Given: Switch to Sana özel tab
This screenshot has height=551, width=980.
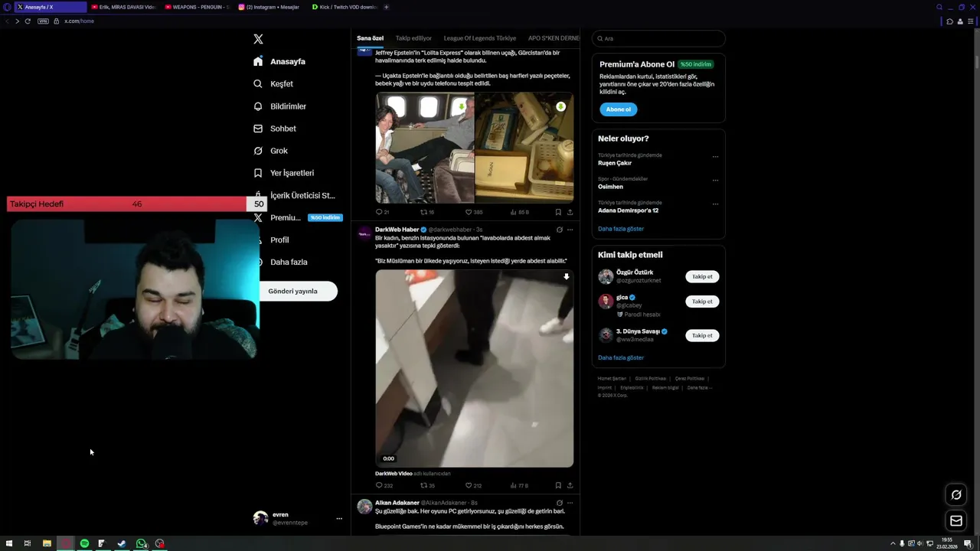Looking at the screenshot, I should (370, 38).
